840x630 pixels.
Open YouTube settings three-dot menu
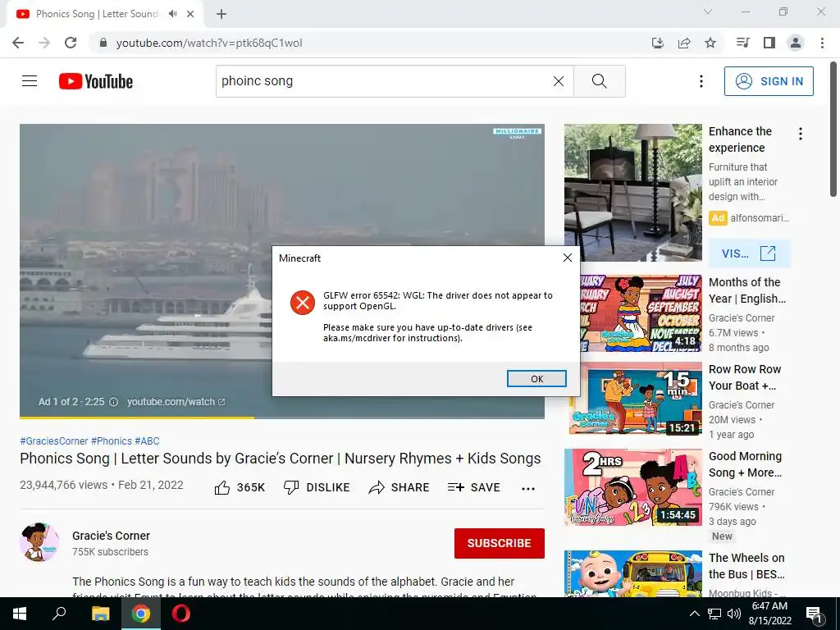701,81
